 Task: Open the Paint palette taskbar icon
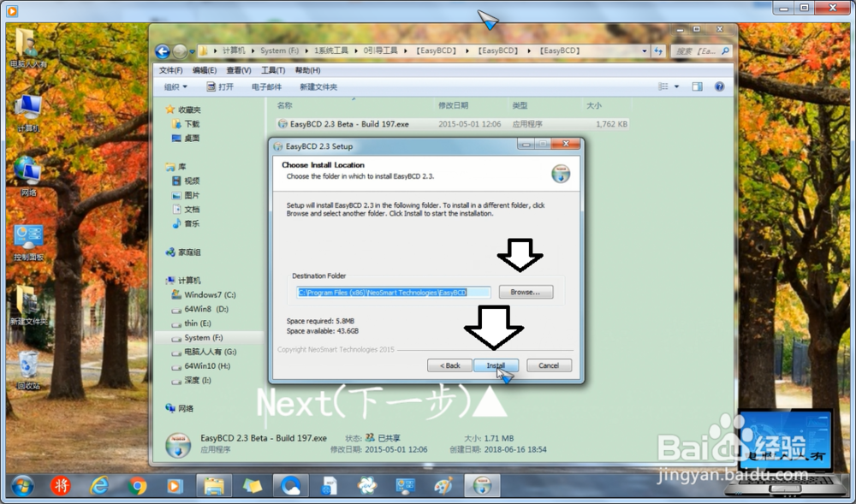point(443,485)
